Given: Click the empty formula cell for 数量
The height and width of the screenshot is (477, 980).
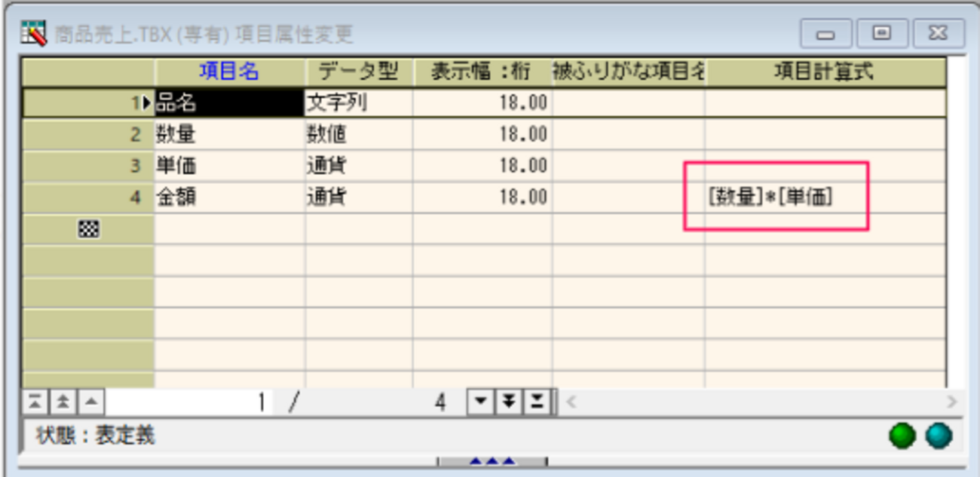Looking at the screenshot, I should click(x=825, y=135).
